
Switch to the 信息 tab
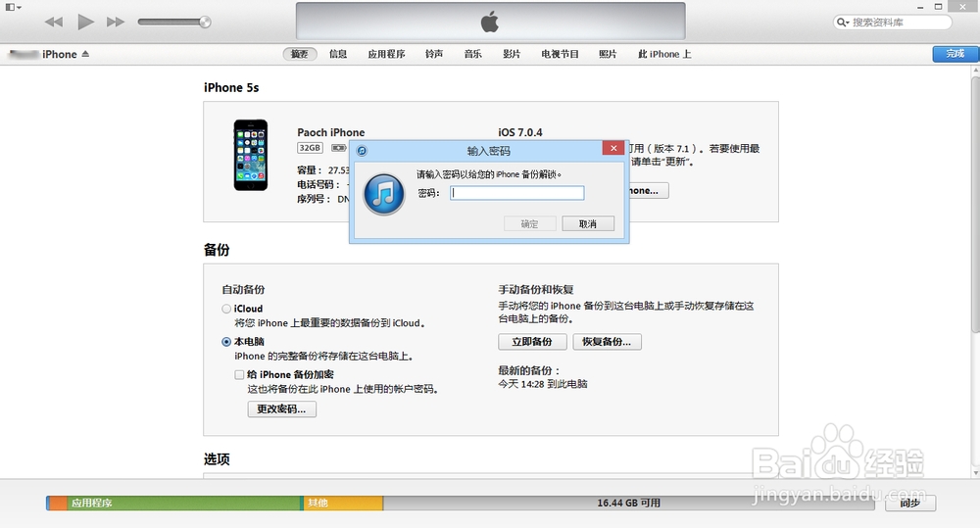click(338, 54)
